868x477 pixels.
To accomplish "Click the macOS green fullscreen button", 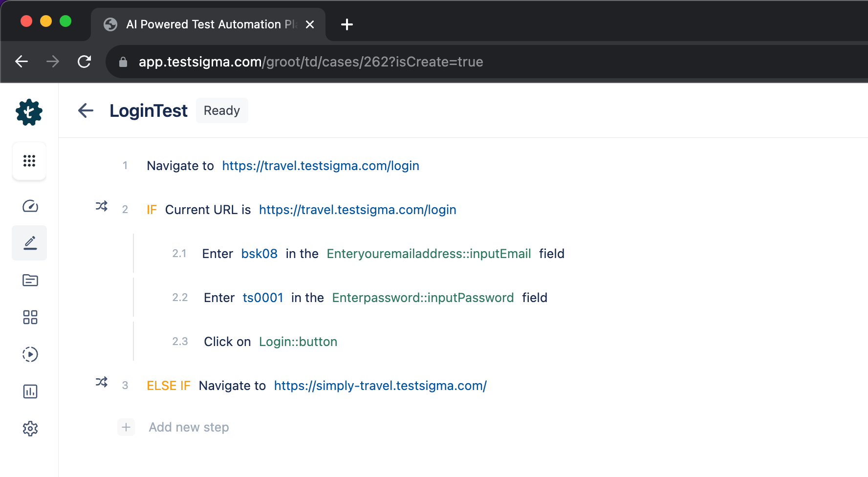I will click(x=65, y=21).
